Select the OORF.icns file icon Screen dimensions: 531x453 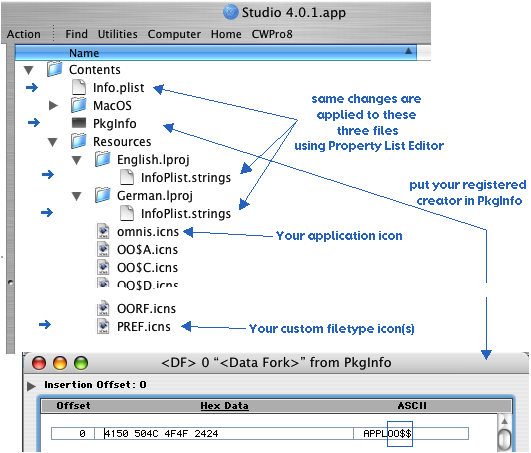103,308
